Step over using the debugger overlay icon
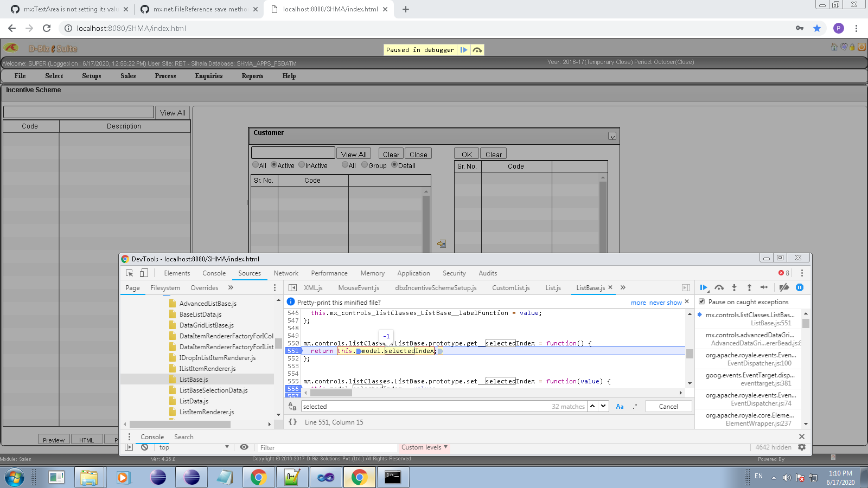 [x=477, y=50]
